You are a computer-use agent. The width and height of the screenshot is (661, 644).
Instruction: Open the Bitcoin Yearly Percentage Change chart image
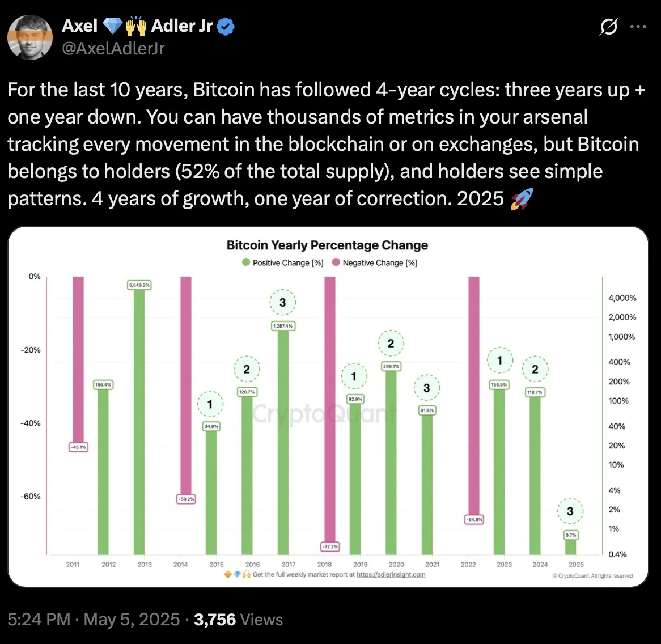click(328, 406)
